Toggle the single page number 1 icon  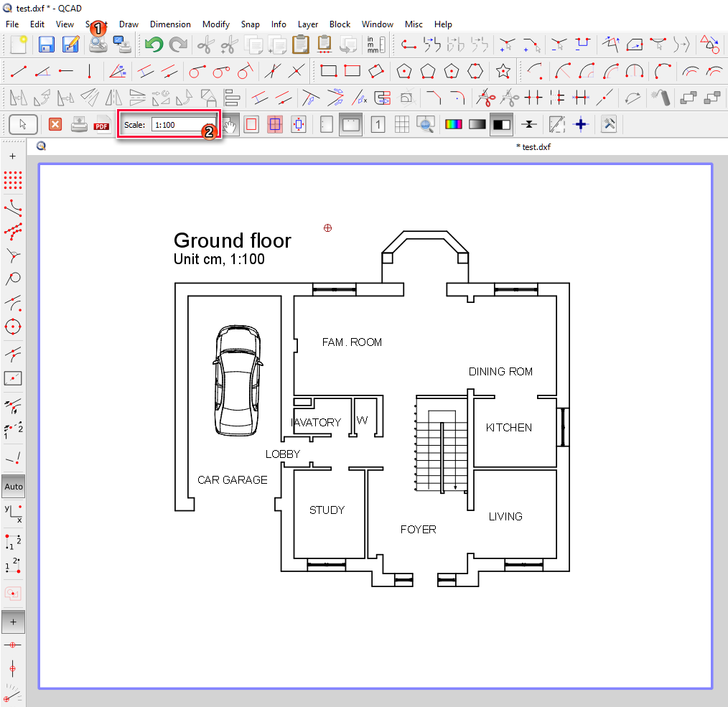[x=378, y=124]
